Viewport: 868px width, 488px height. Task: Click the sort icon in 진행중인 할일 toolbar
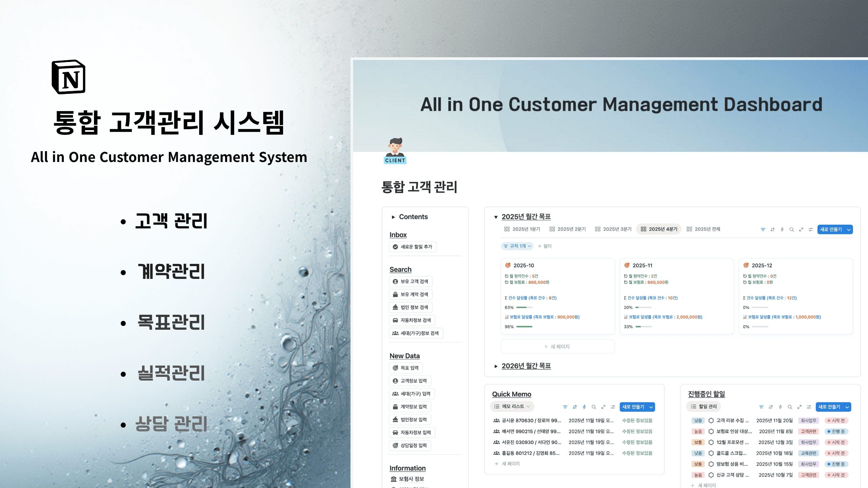771,407
